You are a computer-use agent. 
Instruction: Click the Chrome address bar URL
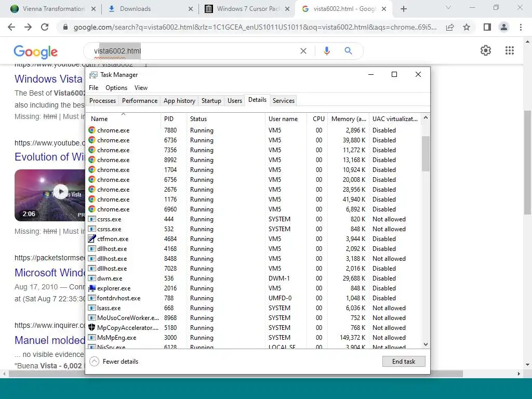point(255,27)
